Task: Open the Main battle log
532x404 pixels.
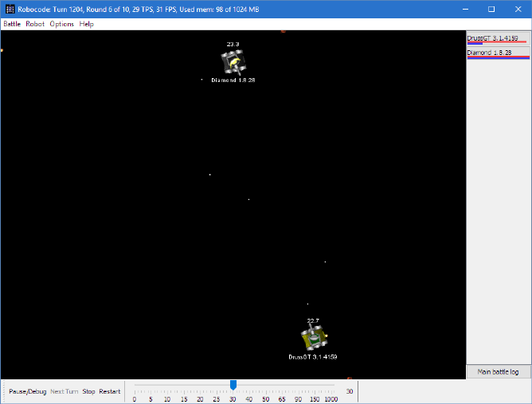Action: 498,372
